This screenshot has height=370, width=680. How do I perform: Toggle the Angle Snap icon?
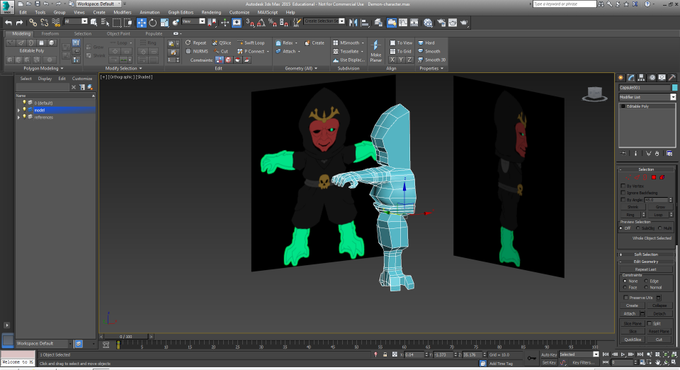click(261, 23)
